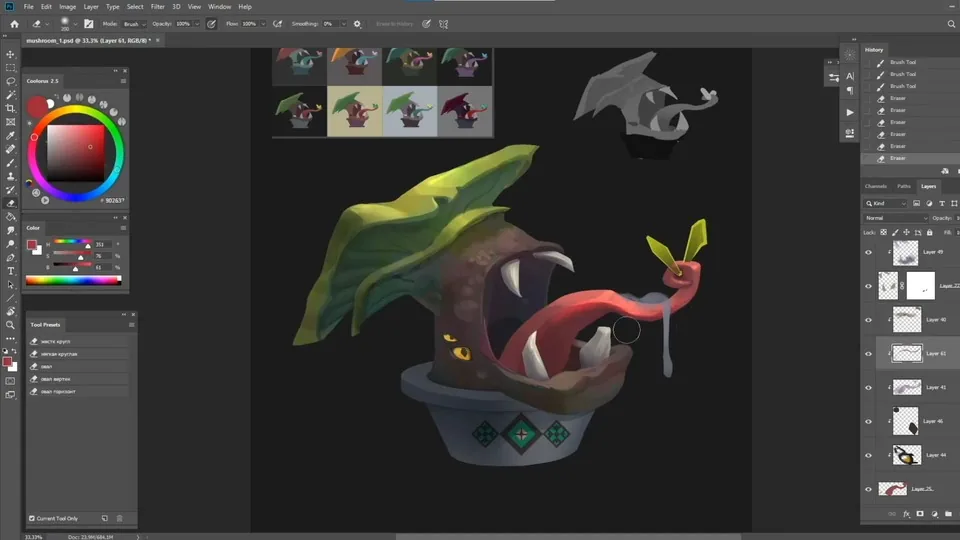This screenshot has width=960, height=540.
Task: Click the Home icon in options bar
Action: (x=14, y=24)
